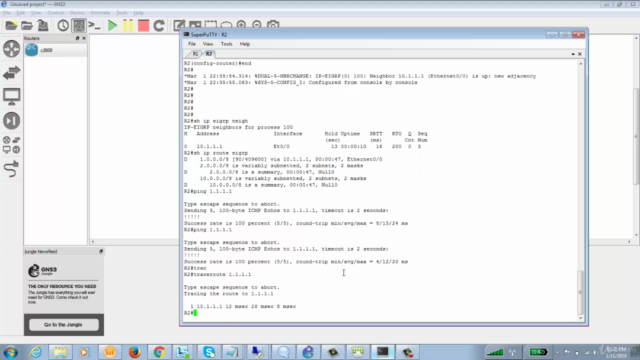Open GNS3 Annotate menu

(x=100, y=13)
